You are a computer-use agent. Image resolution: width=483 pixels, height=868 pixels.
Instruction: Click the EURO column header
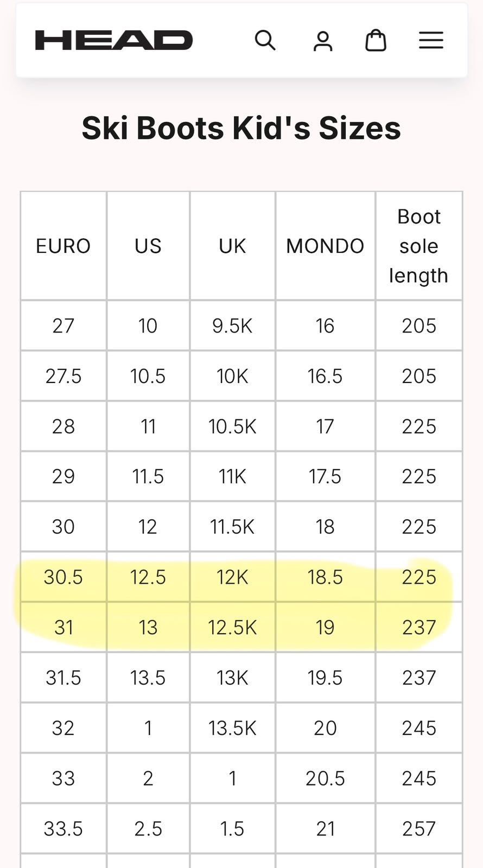[63, 246]
